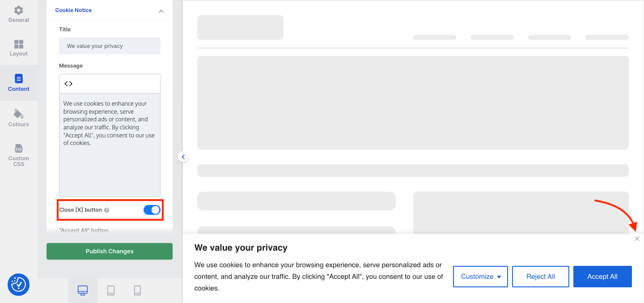This screenshot has height=303, width=644.
Task: Click the Cookie Notice section header
Action: (110, 10)
